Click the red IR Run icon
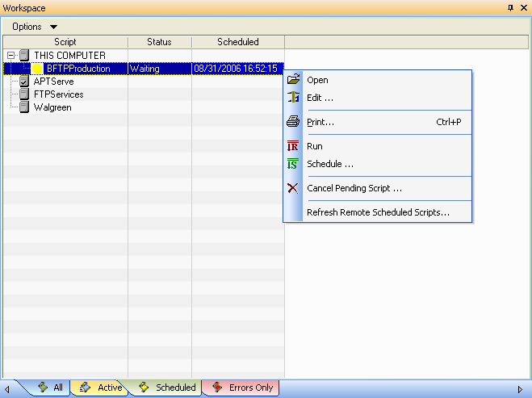The width and height of the screenshot is (532, 398). tap(293, 145)
